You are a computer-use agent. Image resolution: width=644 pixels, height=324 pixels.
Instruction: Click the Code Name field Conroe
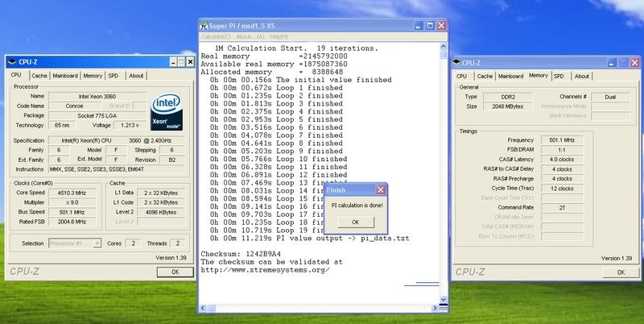(x=74, y=106)
